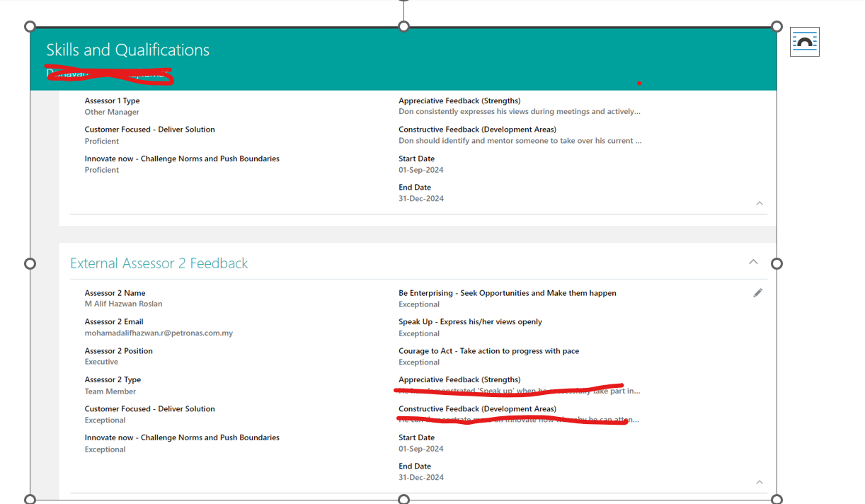Viewport: 865px width, 504px height.
Task: Select the 'External Assessor 2 Feedback' heading
Action: click(x=159, y=263)
